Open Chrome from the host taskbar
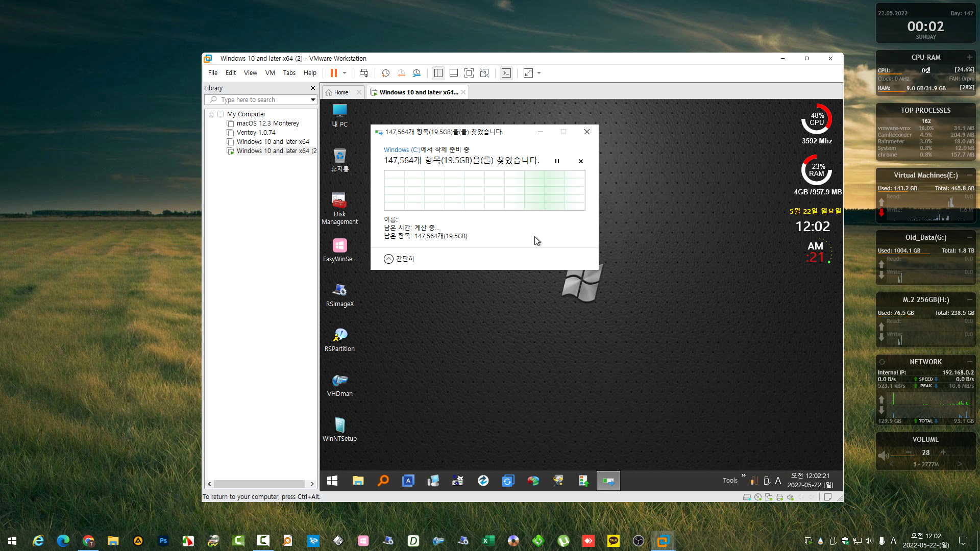The width and height of the screenshot is (980, 551). [88, 541]
